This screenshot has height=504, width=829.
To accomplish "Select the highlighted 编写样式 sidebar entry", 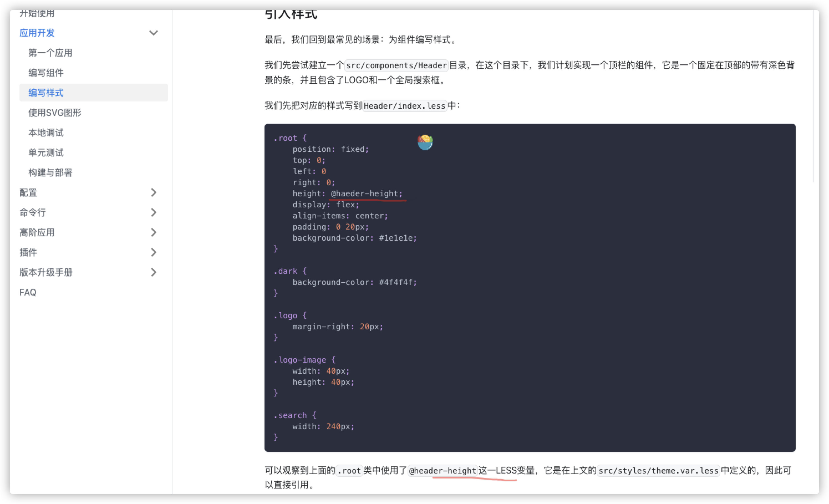I will pyautogui.click(x=46, y=93).
